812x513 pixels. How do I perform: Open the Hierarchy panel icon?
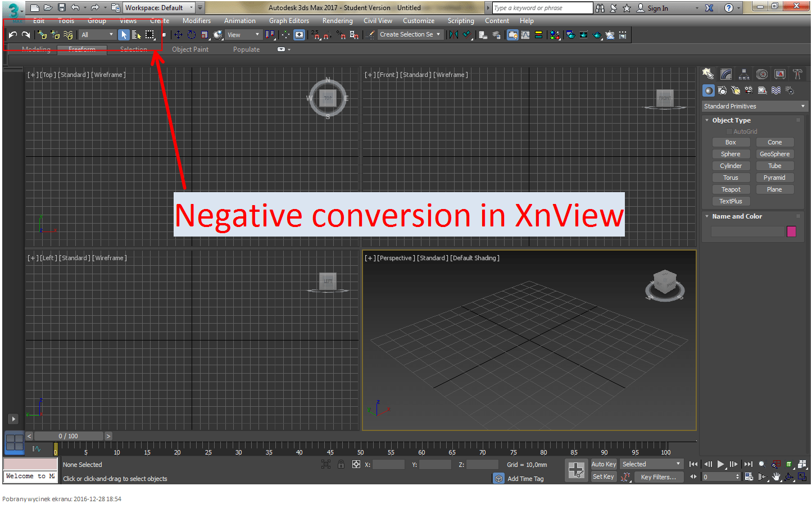[x=744, y=74]
